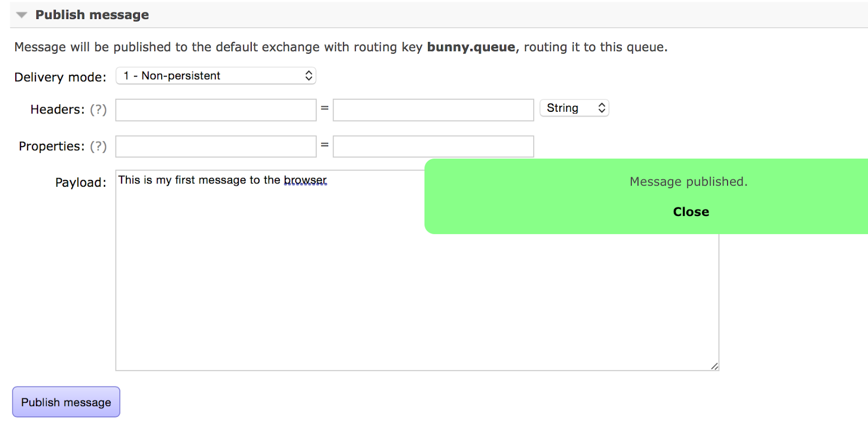
Task: Click the Headers name input field
Action: (216, 110)
